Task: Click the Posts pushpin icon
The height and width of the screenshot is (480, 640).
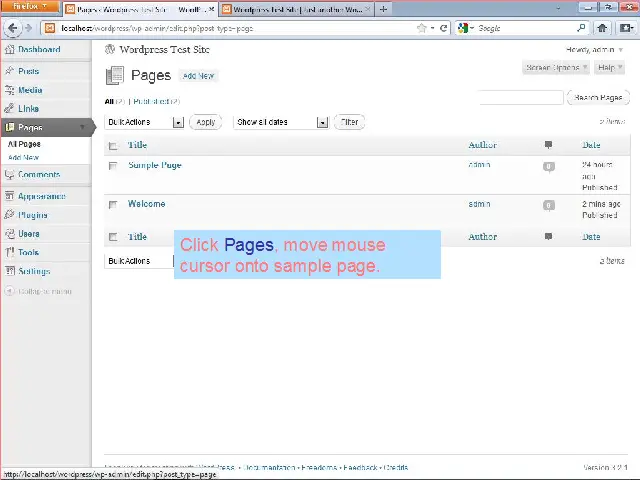Action: [9, 71]
